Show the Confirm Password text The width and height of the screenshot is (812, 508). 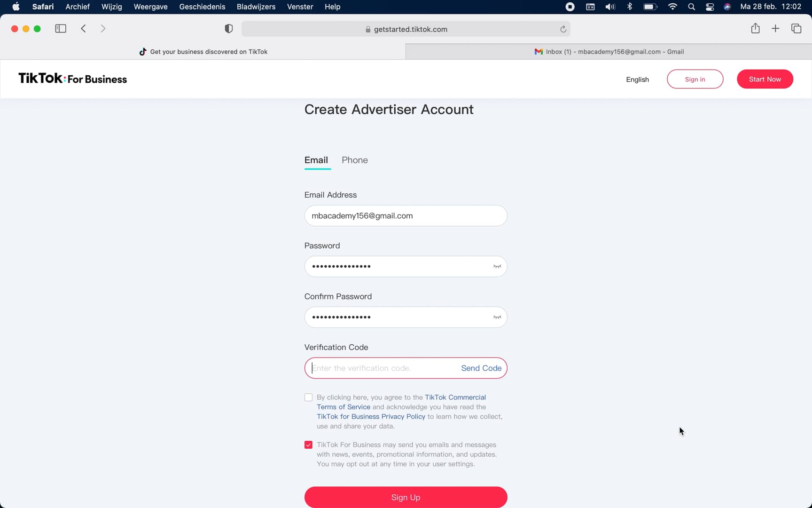point(497,317)
